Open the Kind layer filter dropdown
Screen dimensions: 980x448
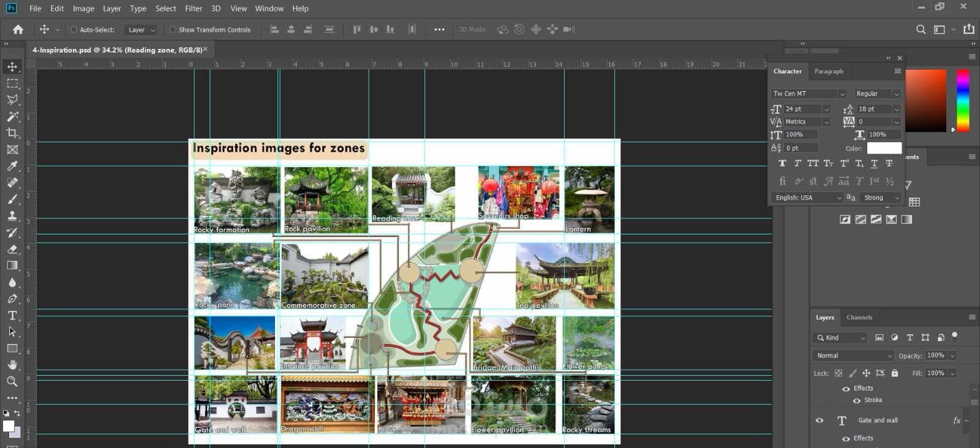coord(840,338)
